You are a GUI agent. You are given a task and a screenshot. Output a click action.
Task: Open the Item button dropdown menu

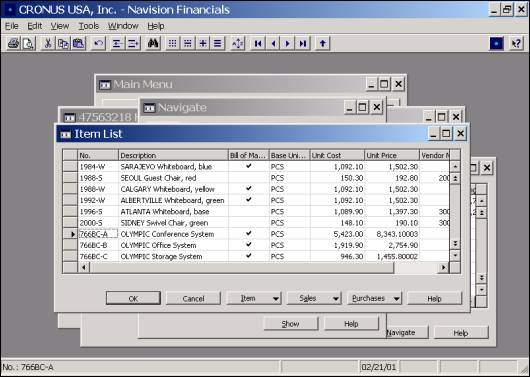tap(254, 299)
